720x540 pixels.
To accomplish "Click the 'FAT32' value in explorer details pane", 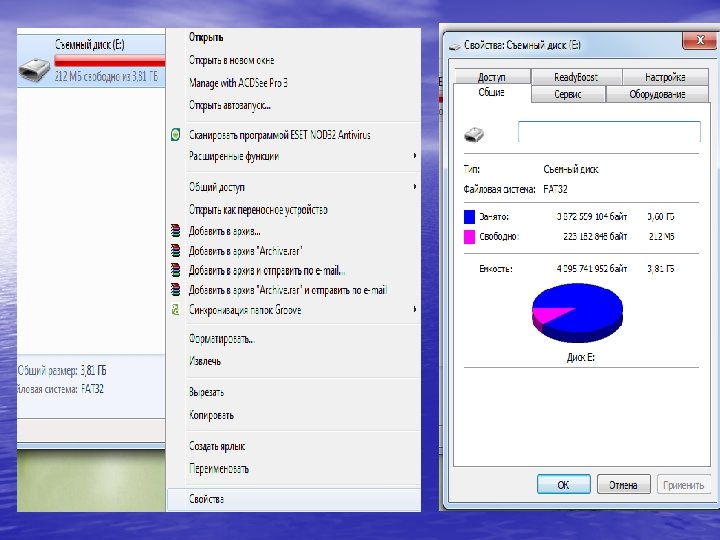I will [92, 389].
